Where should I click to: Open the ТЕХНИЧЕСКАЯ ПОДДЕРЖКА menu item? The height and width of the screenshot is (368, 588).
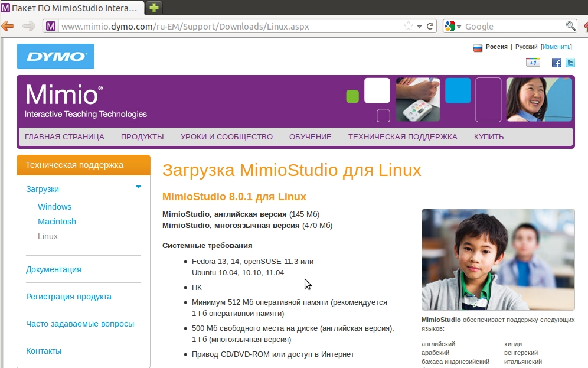[x=403, y=137]
